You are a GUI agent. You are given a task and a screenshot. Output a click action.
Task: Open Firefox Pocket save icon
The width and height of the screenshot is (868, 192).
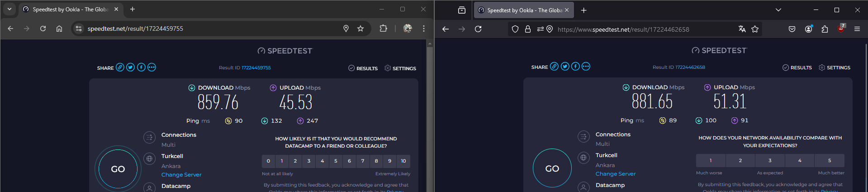(x=792, y=29)
